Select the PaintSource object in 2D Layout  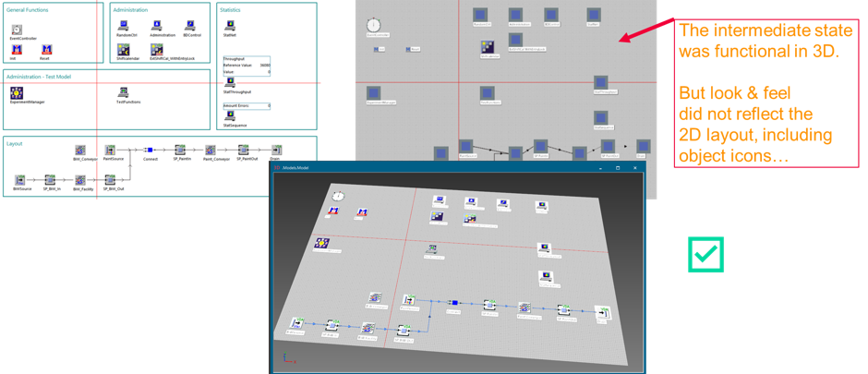(109, 150)
